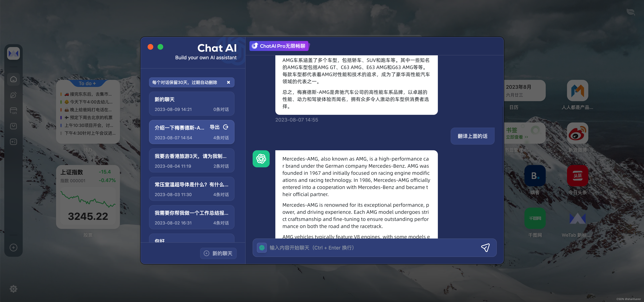Screen dimensions: 644x302
Task: Open the 常压室温超导体是什么 conversation
Action: click(191, 189)
